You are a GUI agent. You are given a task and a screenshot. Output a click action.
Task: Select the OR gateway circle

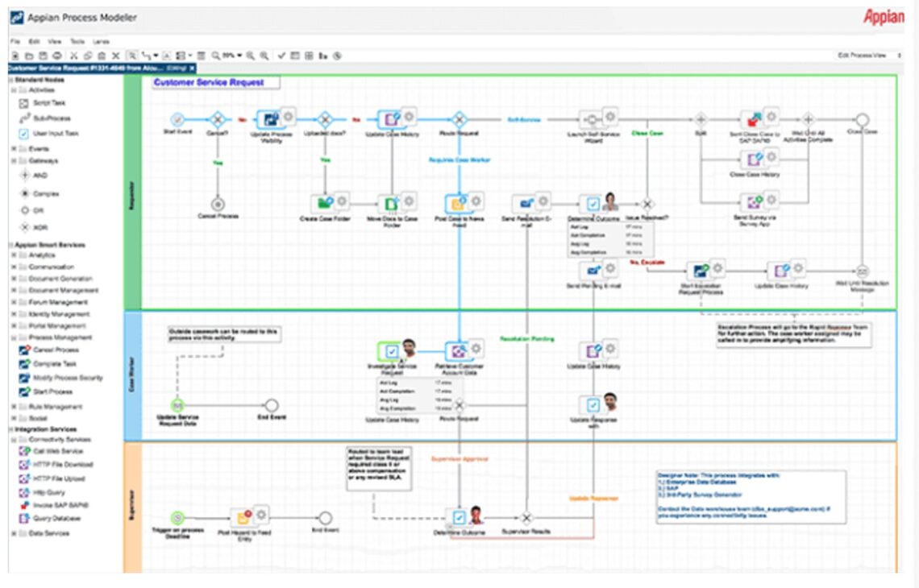(x=23, y=210)
